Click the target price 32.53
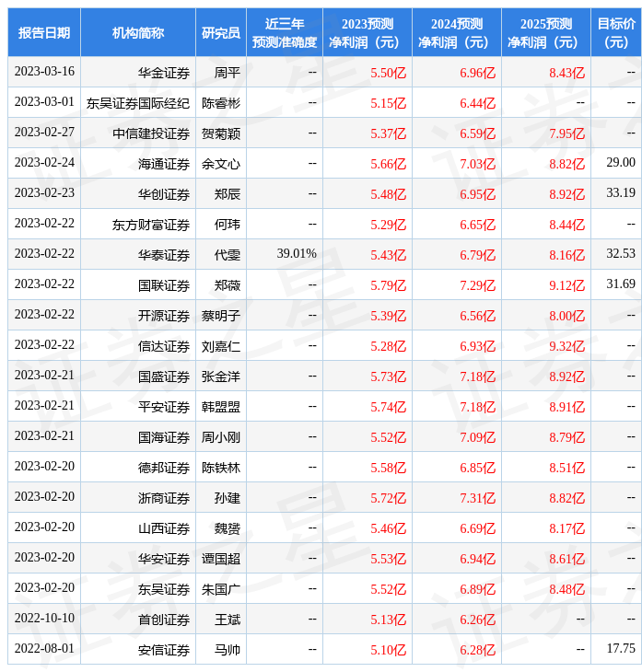The width and height of the screenshot is (642, 672). [x=621, y=253]
